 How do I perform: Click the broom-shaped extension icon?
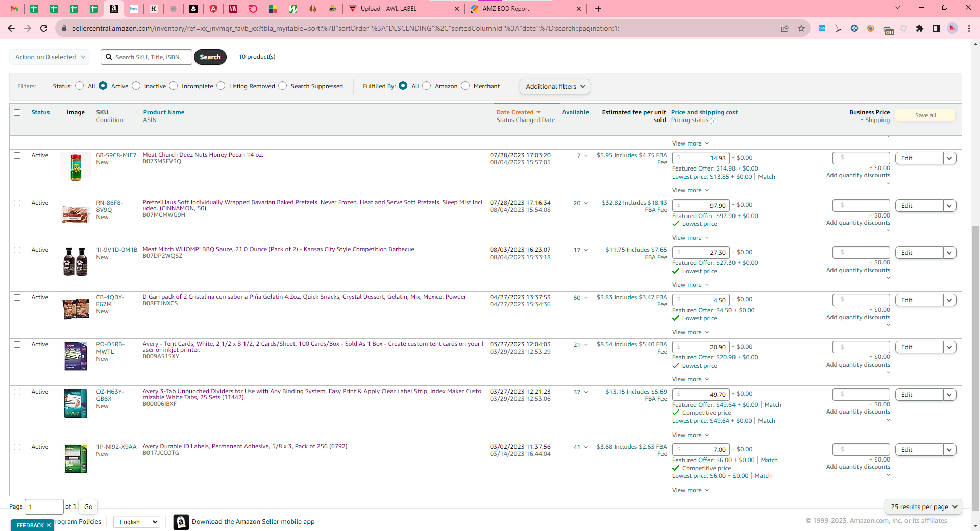pyautogui.click(x=838, y=28)
